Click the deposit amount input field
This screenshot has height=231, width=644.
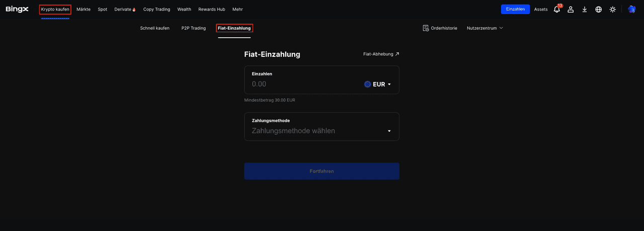tap(302, 85)
